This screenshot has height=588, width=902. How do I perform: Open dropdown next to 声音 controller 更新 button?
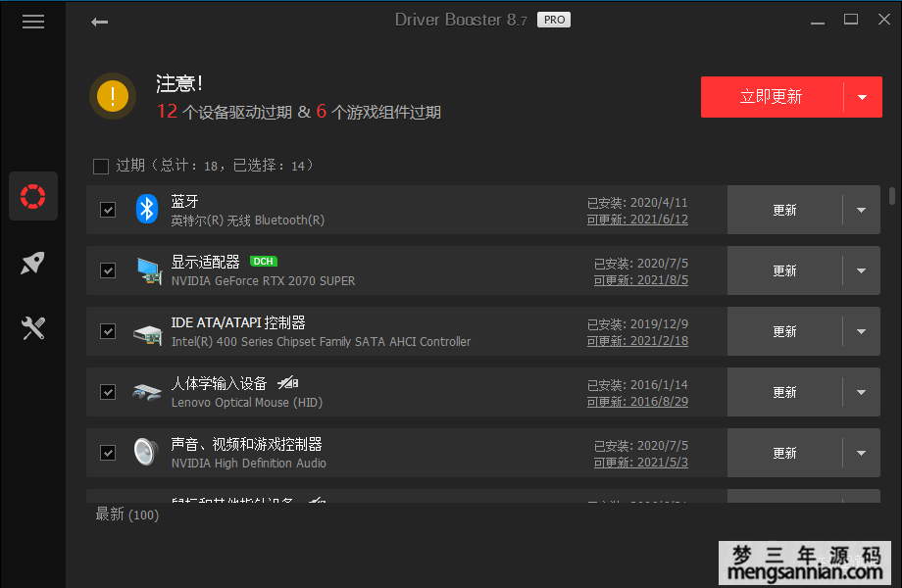click(861, 453)
